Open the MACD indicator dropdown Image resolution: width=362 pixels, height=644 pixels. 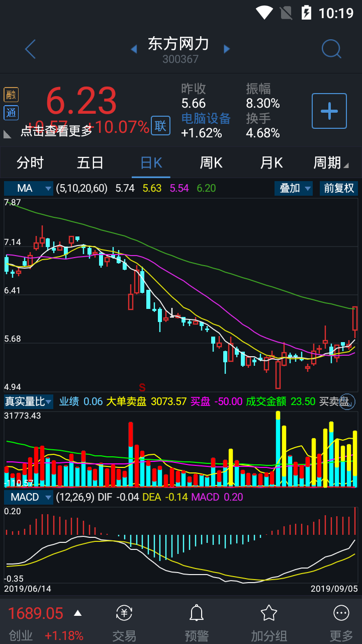pos(29,497)
